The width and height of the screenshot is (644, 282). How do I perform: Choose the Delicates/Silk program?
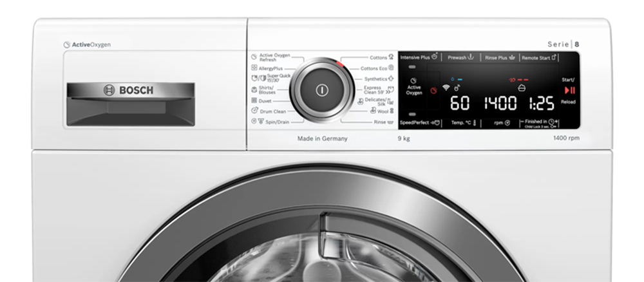[375, 101]
